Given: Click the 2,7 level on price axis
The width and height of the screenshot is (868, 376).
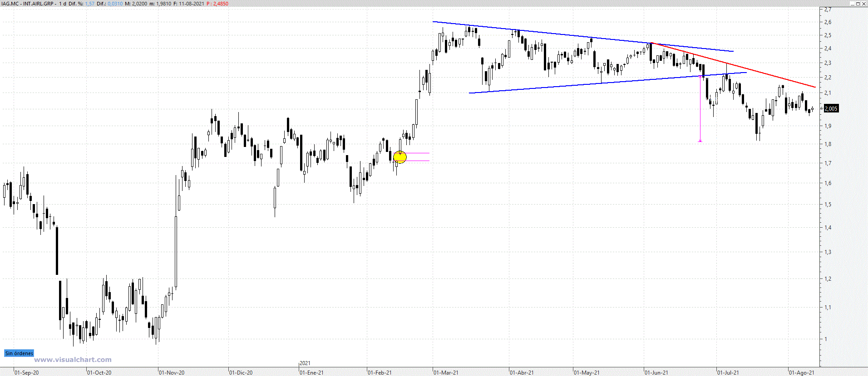Looking at the screenshot, I should click(x=828, y=10).
